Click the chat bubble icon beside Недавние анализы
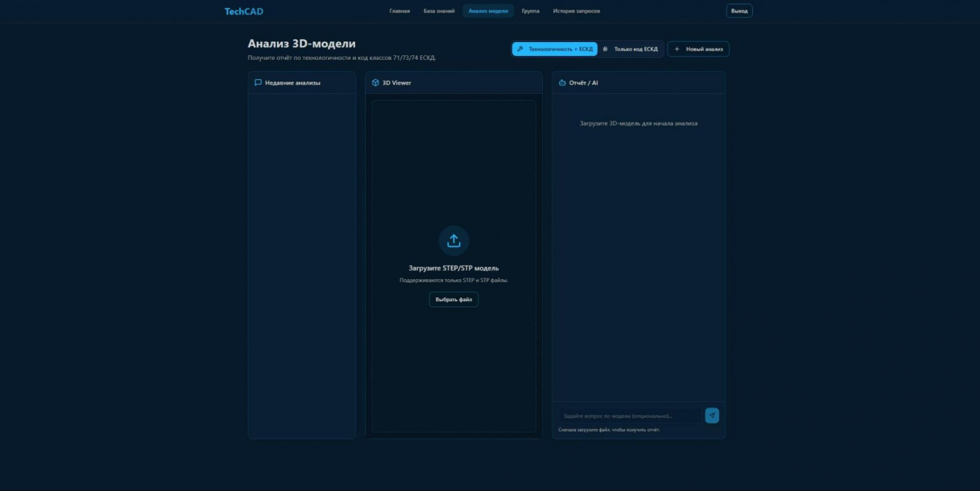The image size is (980, 491). (x=258, y=82)
